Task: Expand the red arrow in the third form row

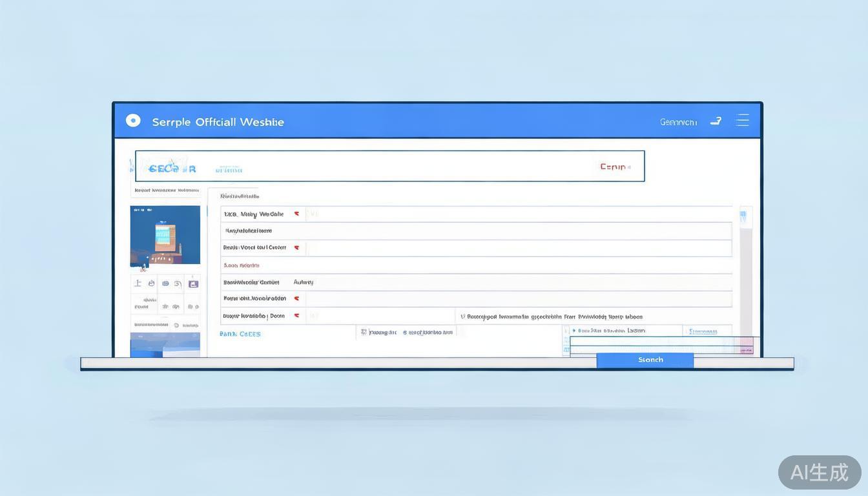Action: (x=296, y=247)
